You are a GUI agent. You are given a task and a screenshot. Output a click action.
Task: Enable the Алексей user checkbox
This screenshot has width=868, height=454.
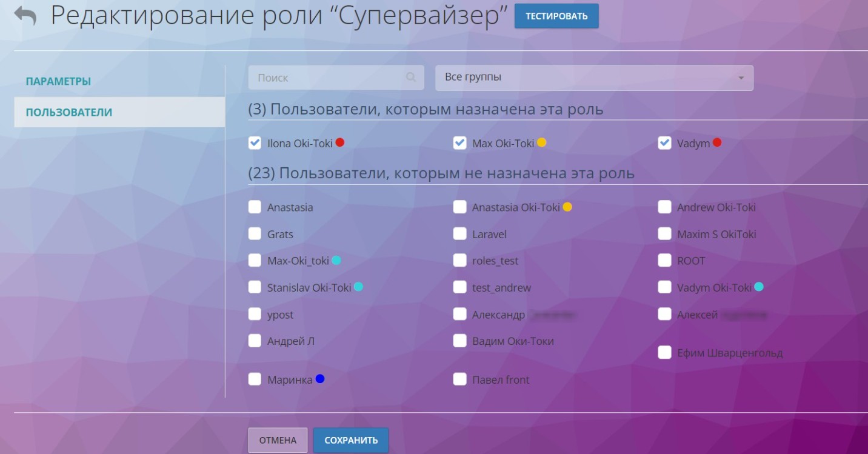664,314
